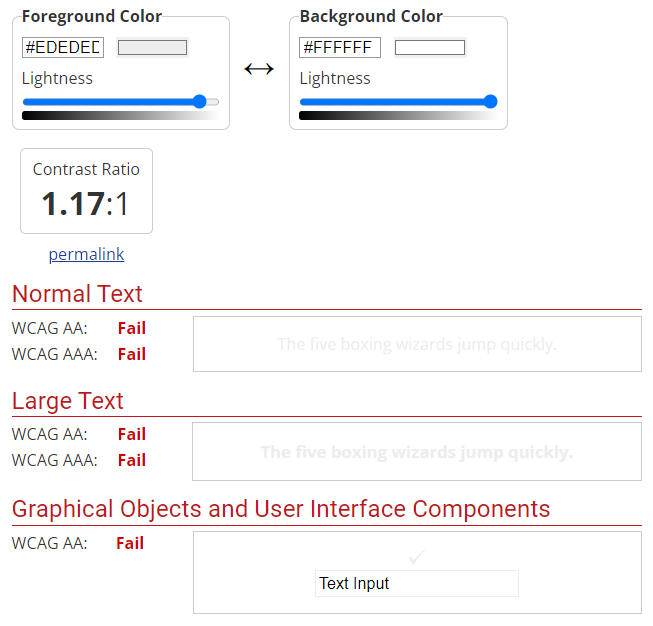Click the Graphical Objects WCAG AA Fail result
653x626 pixels.
130,543
